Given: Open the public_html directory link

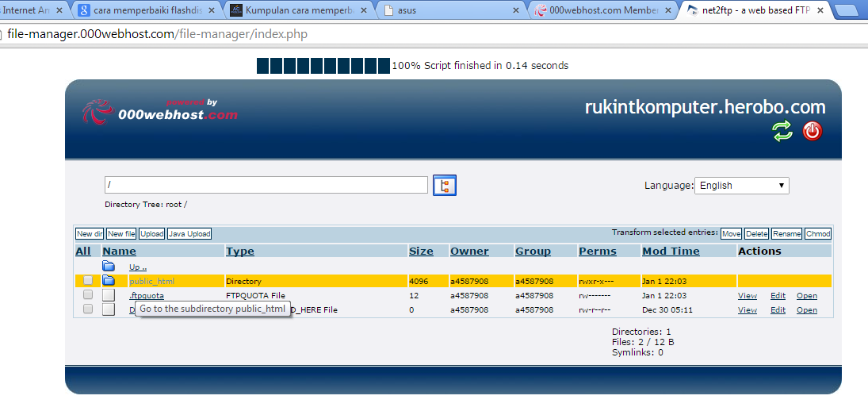Looking at the screenshot, I should coord(151,282).
